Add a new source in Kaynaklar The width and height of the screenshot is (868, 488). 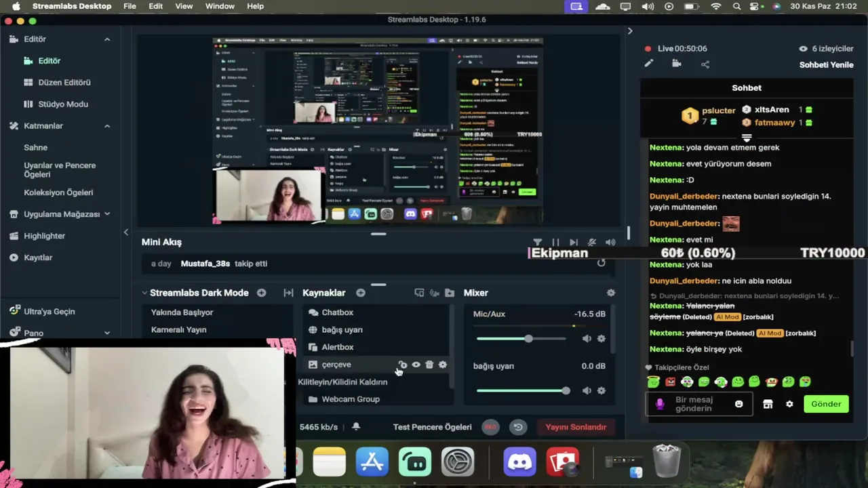(361, 293)
